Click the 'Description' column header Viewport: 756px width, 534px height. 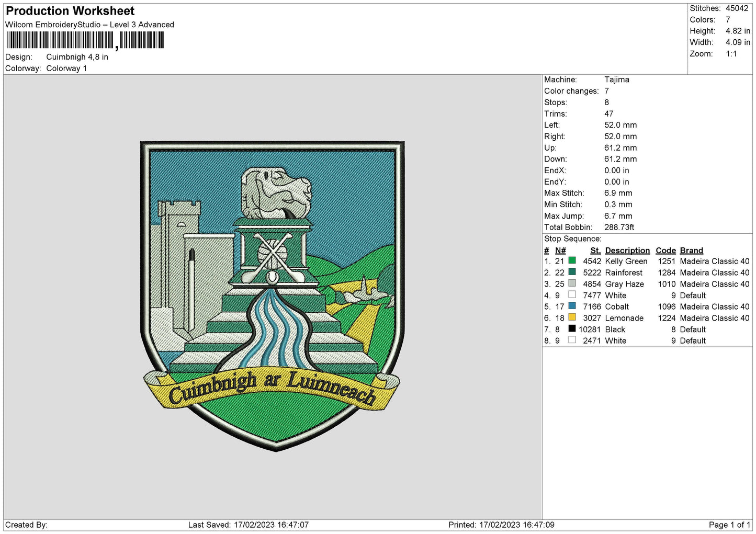[627, 251]
